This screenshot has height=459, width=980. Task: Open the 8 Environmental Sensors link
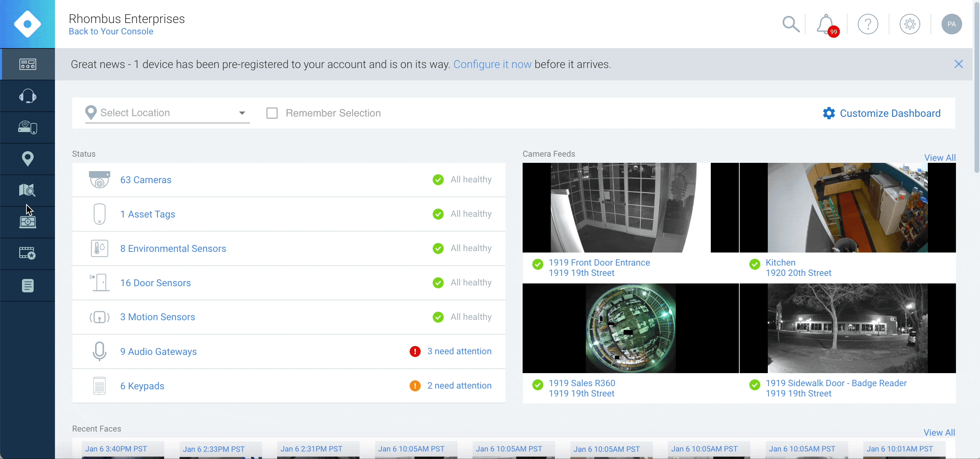[x=173, y=248]
